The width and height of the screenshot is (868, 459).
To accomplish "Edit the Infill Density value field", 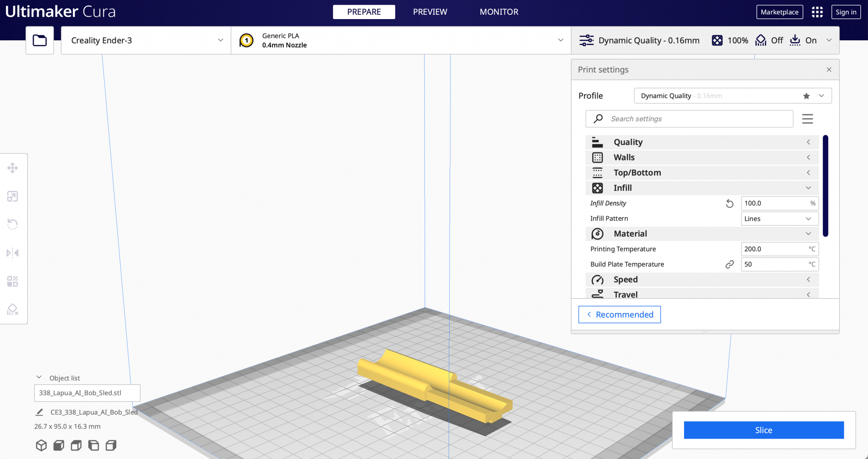I will click(779, 203).
